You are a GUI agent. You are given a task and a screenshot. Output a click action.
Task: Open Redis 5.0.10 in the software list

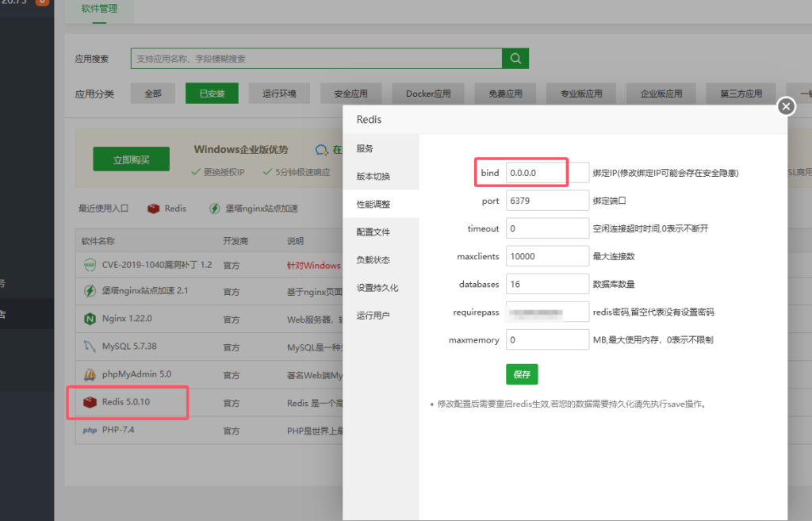[x=126, y=402]
